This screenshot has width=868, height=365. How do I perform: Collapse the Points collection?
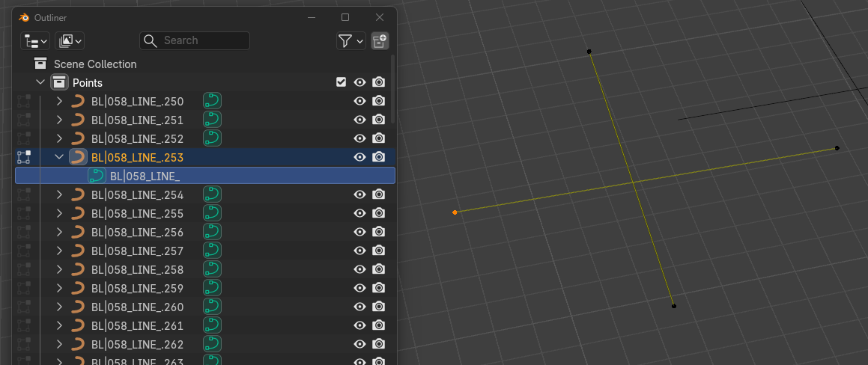click(40, 82)
